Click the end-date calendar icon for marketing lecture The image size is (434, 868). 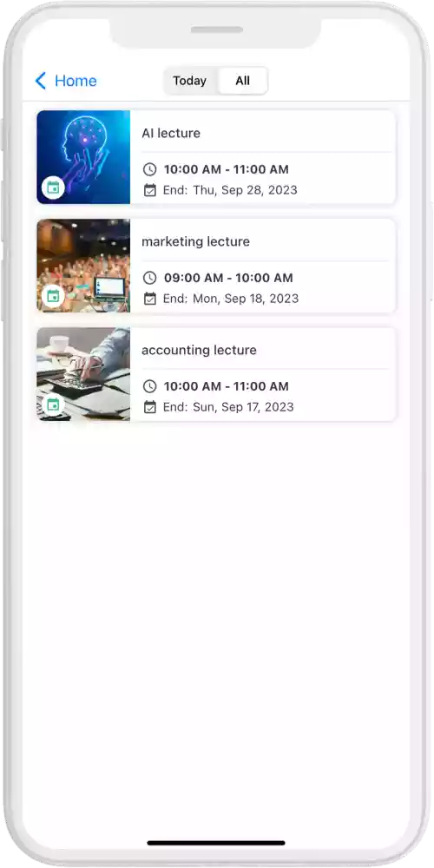pos(149,299)
